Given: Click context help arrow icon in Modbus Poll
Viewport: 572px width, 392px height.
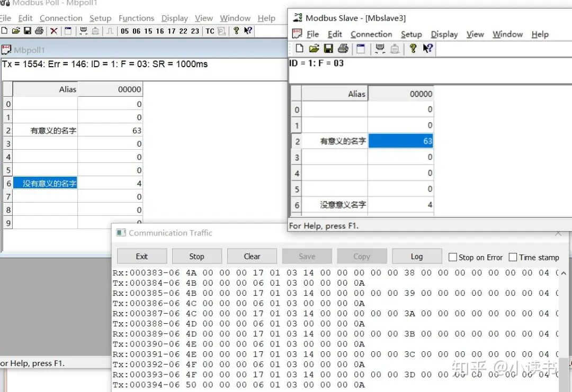Looking at the screenshot, I should pos(248,31).
